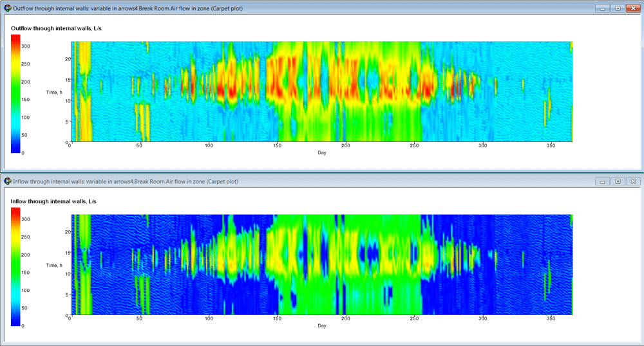644x346 pixels.
Task: Click day 100 tick on Inflow plot axis
Action: click(x=209, y=319)
